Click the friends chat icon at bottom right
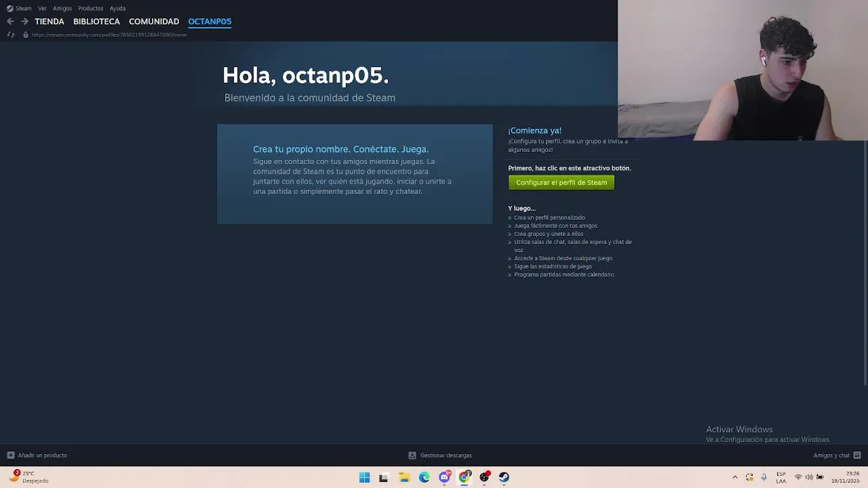 pos(857,455)
